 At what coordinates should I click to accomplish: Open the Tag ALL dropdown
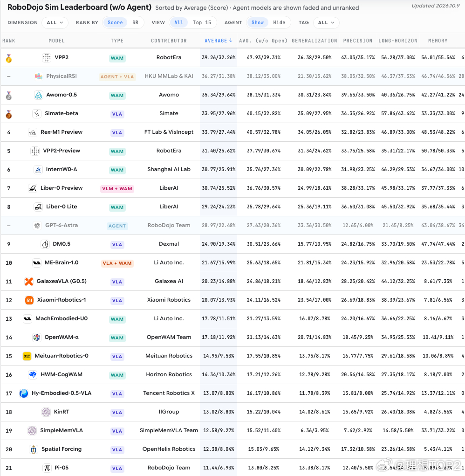[326, 22]
